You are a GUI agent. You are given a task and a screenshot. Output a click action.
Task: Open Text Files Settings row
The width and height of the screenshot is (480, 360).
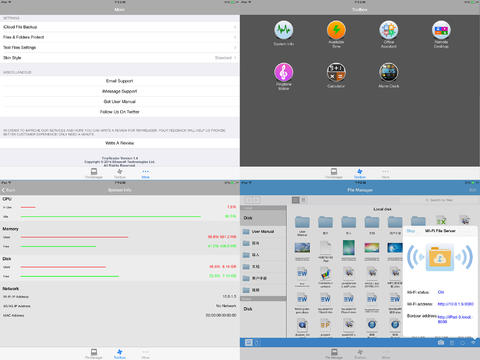pyautogui.click(x=120, y=47)
